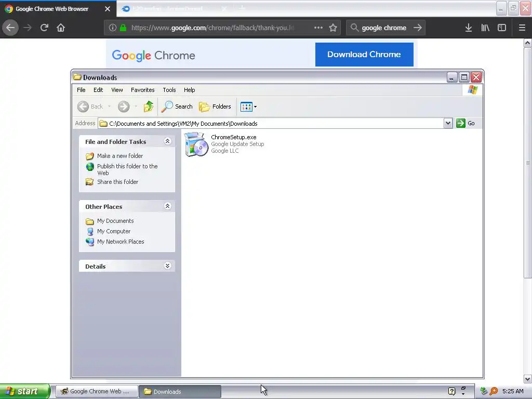Toggle the Firefox sidebar icon
The width and height of the screenshot is (532, 399).
(x=502, y=28)
